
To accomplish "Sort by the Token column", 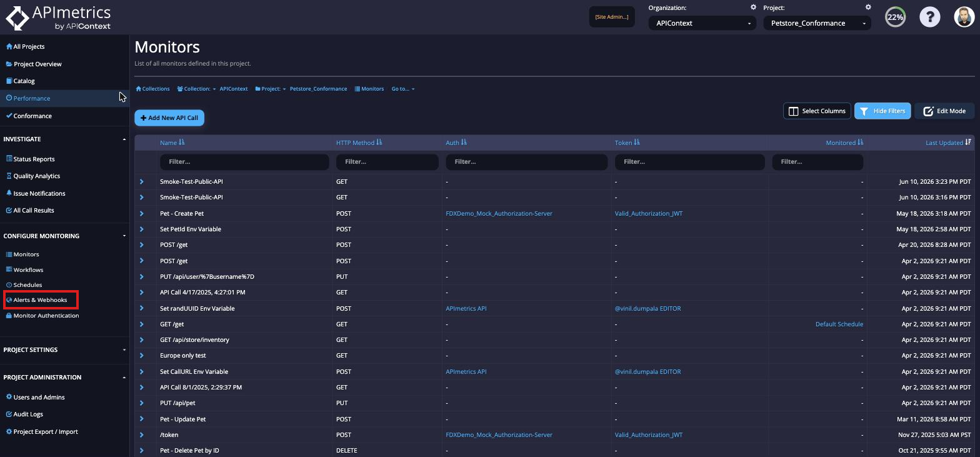I will 627,143.
